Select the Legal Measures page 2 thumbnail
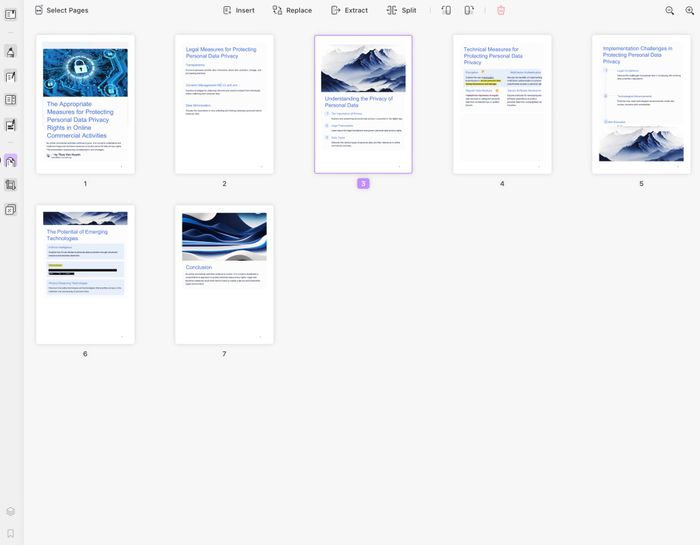700x545 pixels. (x=224, y=104)
